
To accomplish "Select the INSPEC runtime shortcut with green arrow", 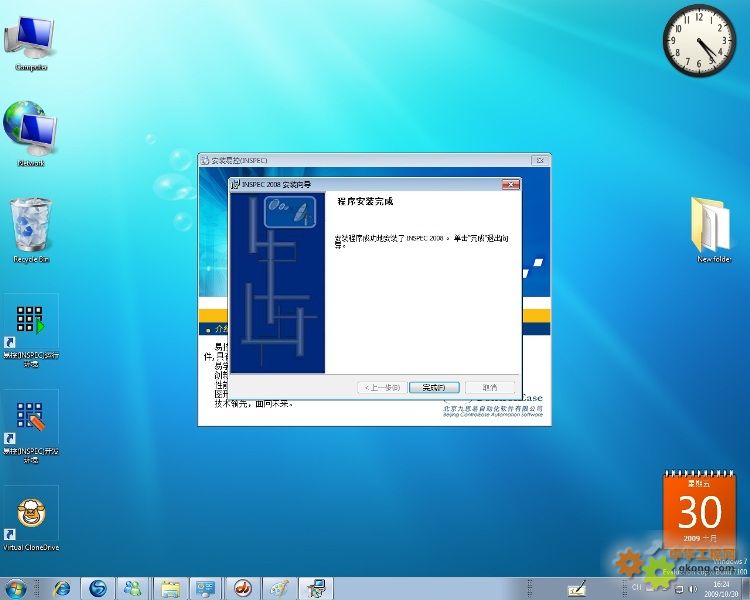I will (31, 331).
